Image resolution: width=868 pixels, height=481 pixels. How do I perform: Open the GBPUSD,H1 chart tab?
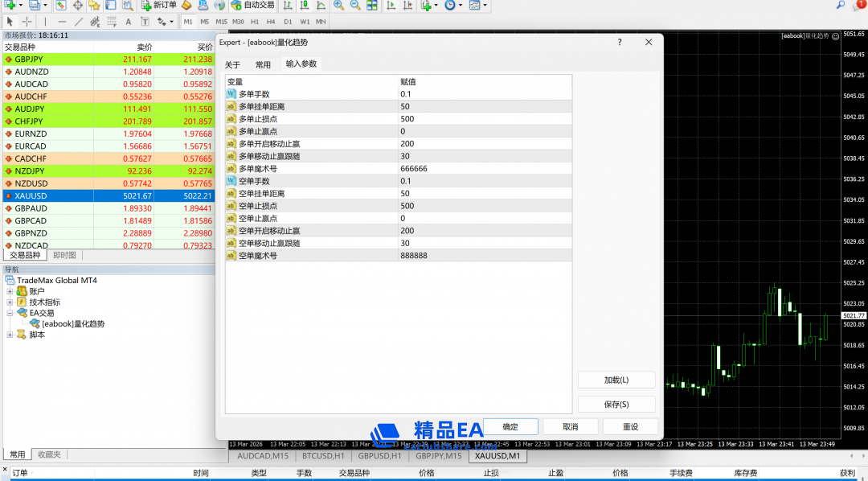(x=379, y=456)
